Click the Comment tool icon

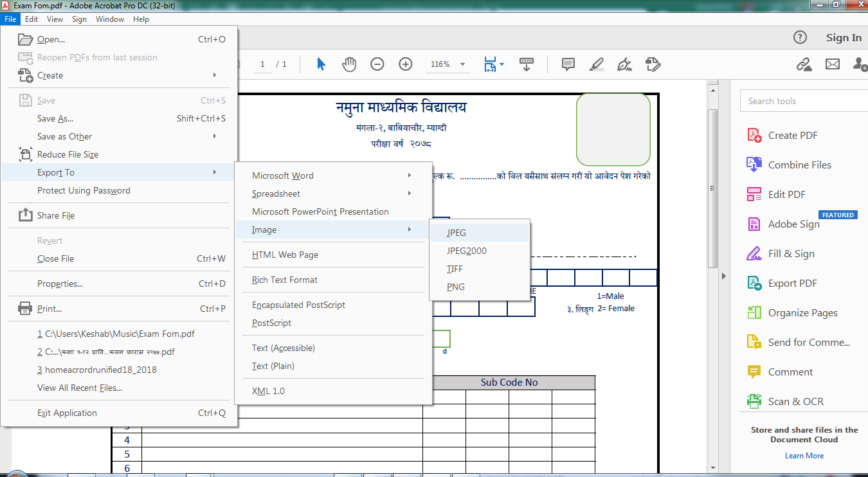coord(754,372)
